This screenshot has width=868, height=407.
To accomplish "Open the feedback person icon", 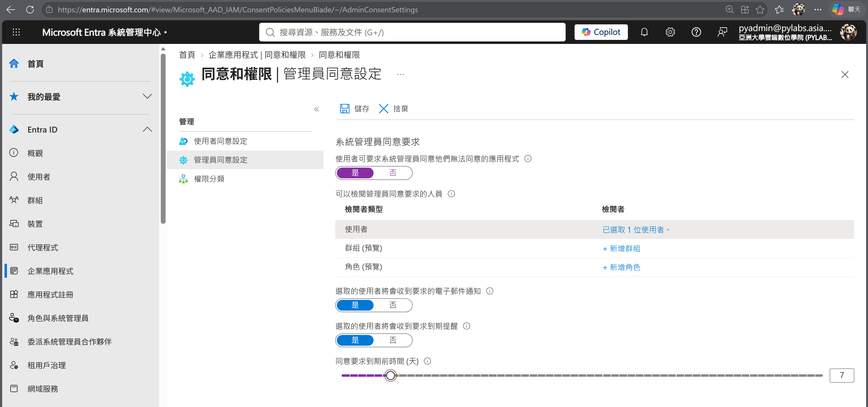I will click(722, 32).
